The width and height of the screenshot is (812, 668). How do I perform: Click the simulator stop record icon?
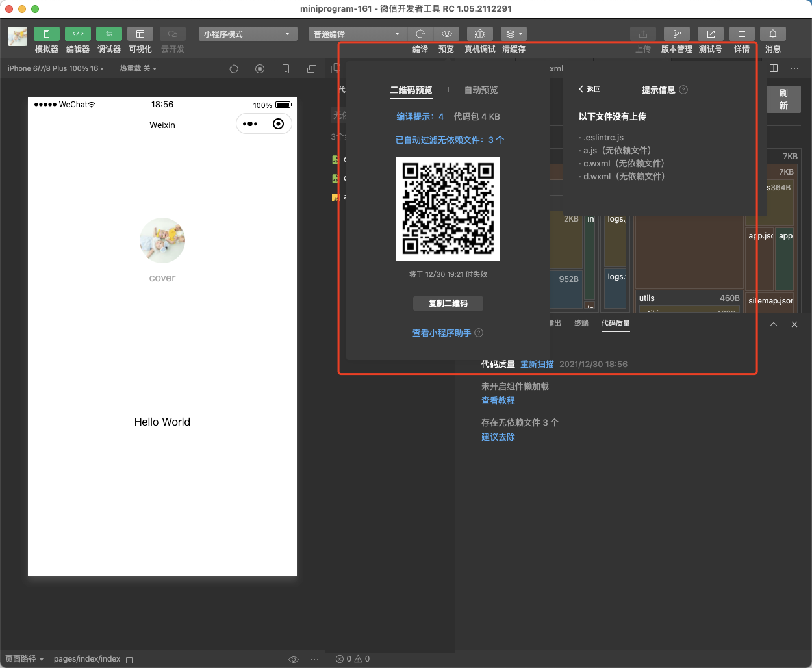pyautogui.click(x=260, y=69)
